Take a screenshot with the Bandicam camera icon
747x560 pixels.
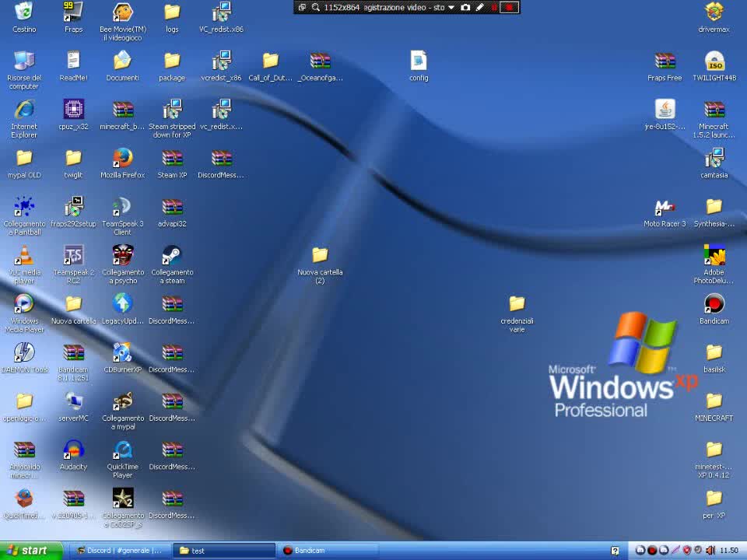[467, 7]
